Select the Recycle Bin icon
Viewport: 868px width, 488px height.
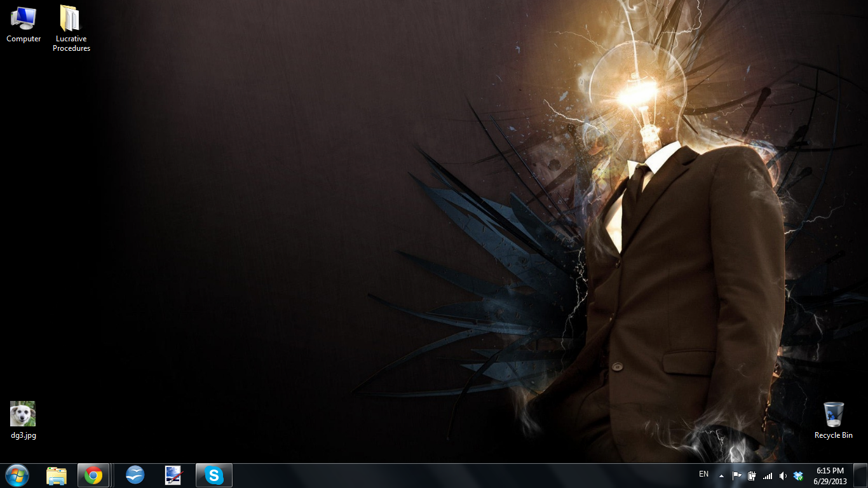point(833,420)
